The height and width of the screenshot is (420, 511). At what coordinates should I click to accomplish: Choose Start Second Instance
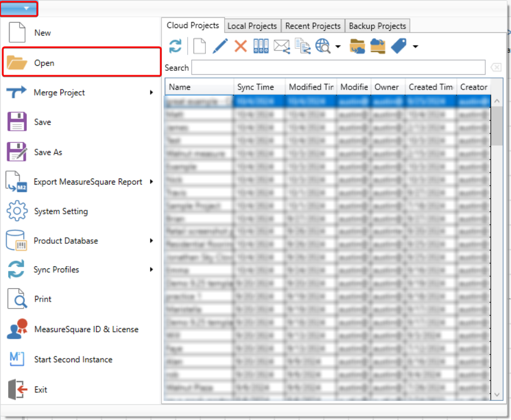click(x=81, y=360)
